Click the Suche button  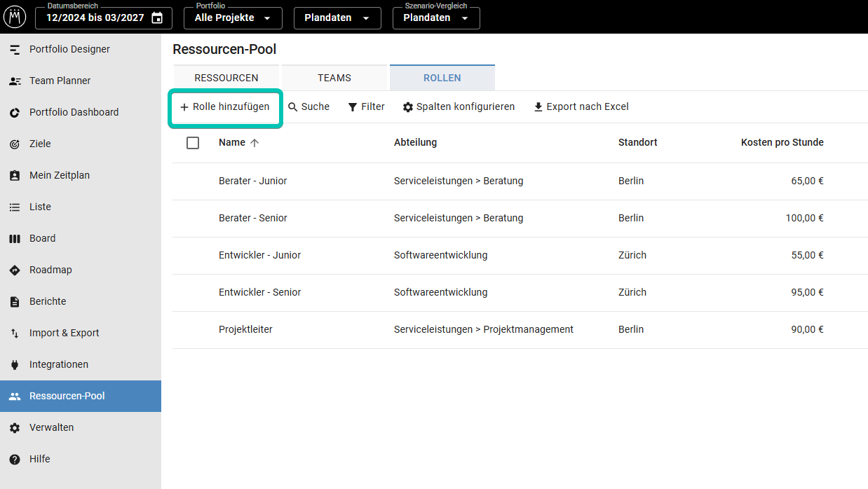308,107
